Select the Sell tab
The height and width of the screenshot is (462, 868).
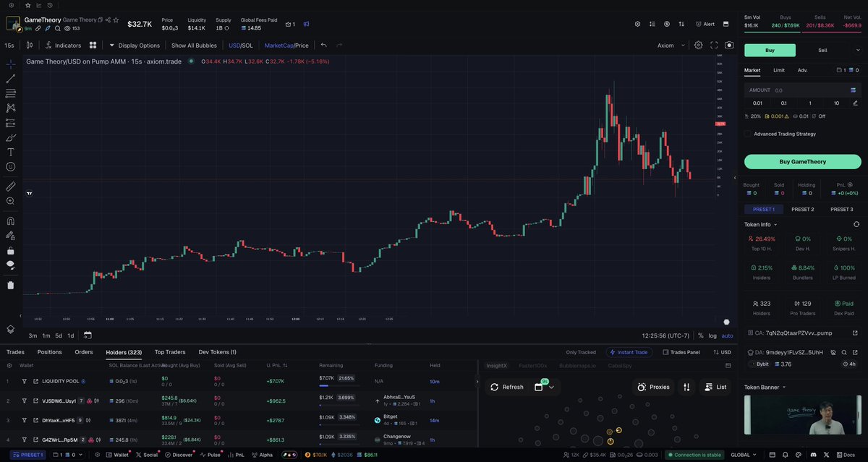tap(822, 50)
